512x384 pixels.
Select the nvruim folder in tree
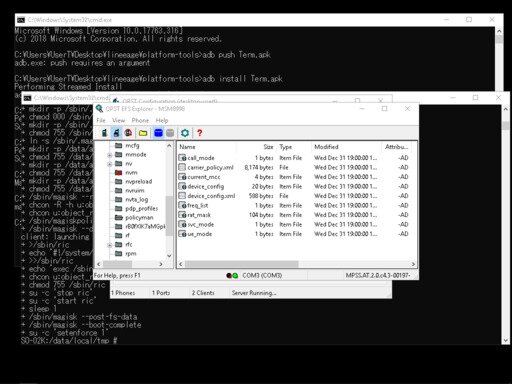[x=135, y=191]
